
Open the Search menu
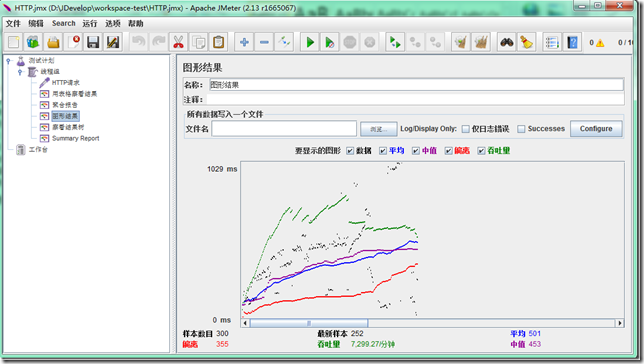tap(64, 23)
